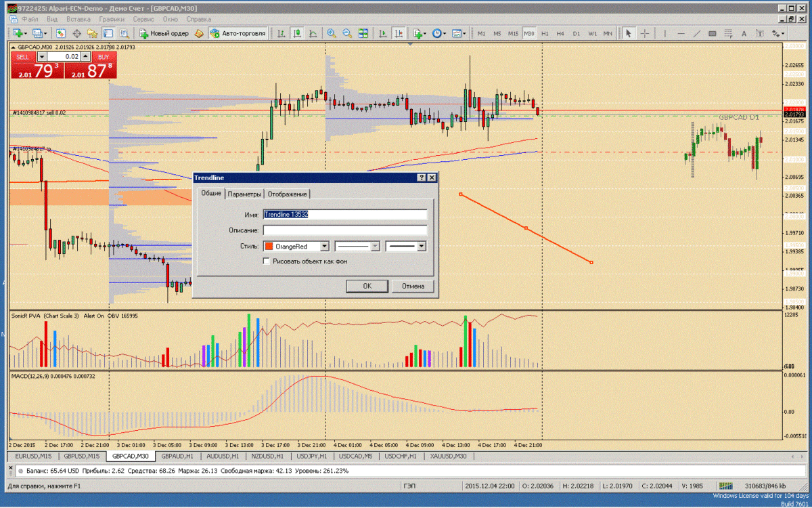Viewport: 812px width, 508px height.
Task: Enable 'Рисовать объект как фон' checkbox
Action: click(x=267, y=261)
